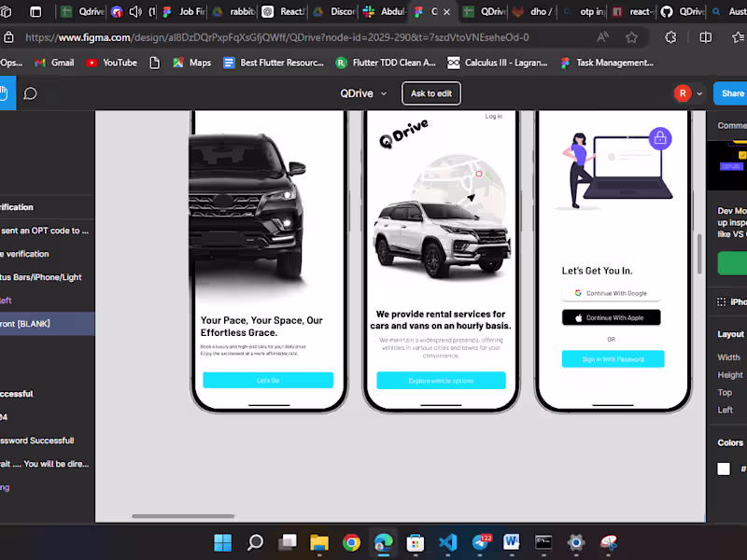The height and width of the screenshot is (560, 747).
Task: Click the bookmark star in the address bar
Action: click(x=632, y=38)
